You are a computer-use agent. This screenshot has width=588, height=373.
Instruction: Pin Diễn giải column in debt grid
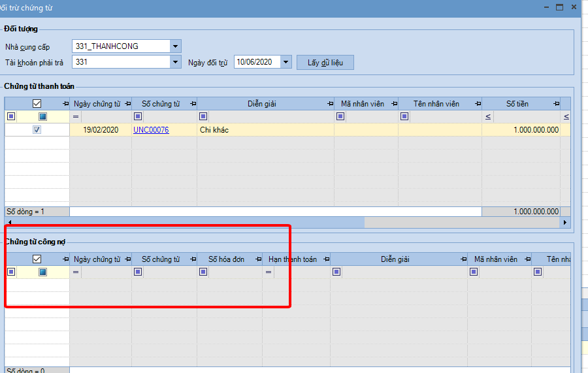coord(463,259)
